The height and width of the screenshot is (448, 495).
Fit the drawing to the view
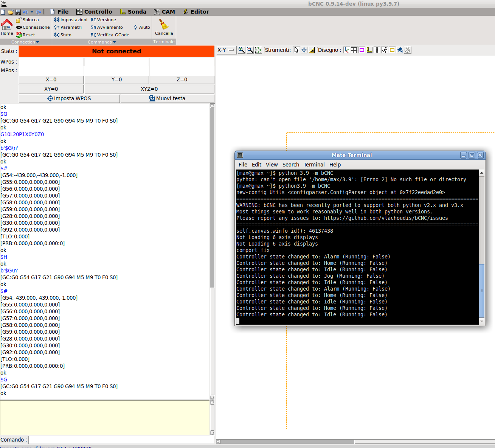(258, 50)
